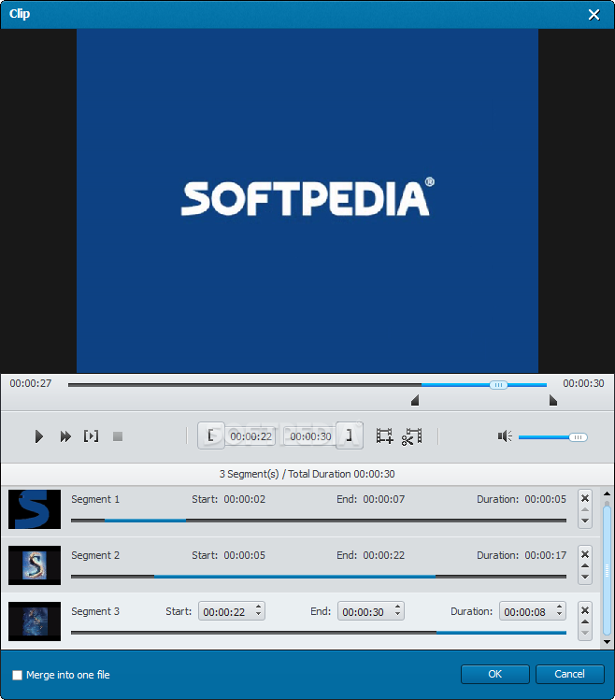Image resolution: width=615 pixels, height=700 pixels.
Task: Move Segment 3 up in list
Action: click(x=585, y=621)
